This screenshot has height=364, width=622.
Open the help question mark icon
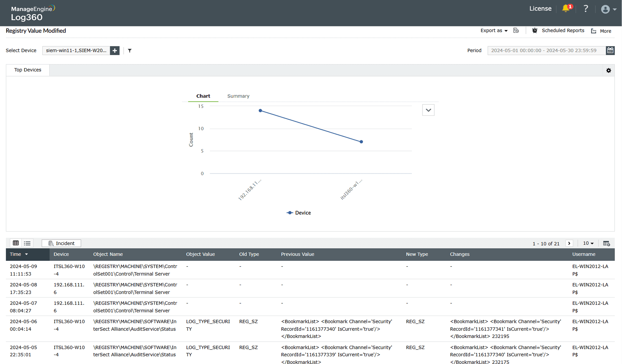click(585, 9)
